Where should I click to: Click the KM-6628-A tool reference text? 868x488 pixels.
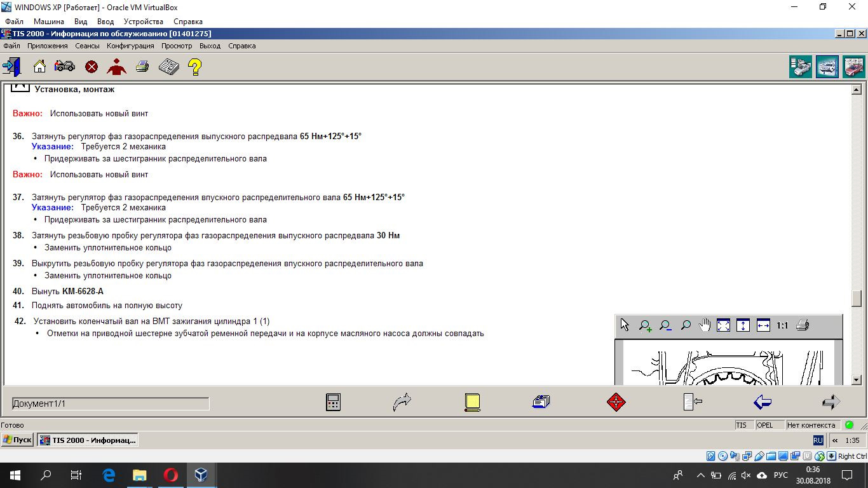coord(83,292)
